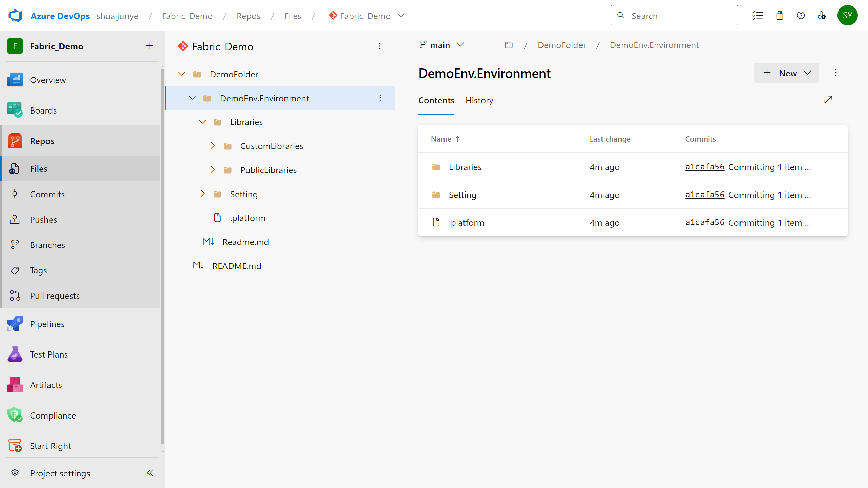Expand the CustomLibraries folder
Viewport: 868px width, 488px height.
coord(212,145)
